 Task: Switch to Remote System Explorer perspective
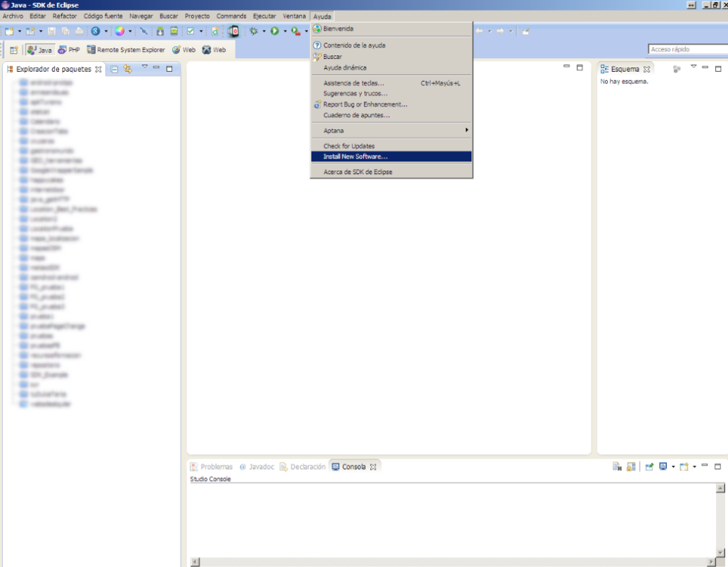pos(126,50)
